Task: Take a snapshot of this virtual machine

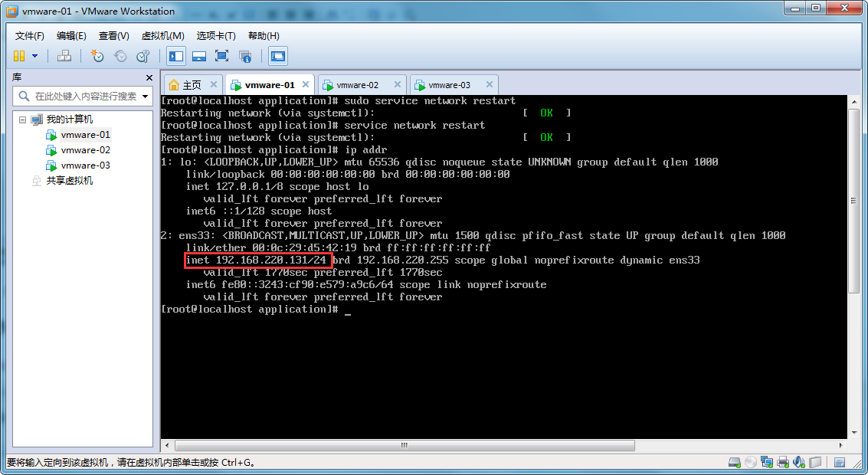Action: (x=97, y=56)
